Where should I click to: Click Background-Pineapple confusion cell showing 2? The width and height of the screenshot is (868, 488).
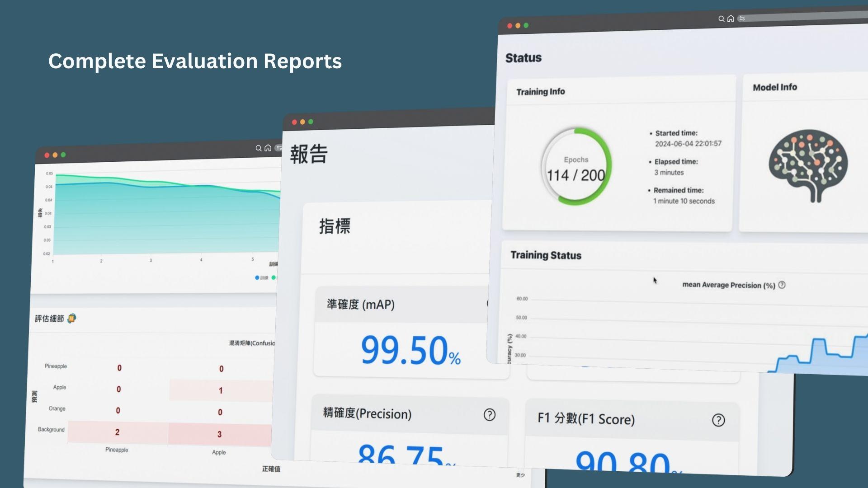click(117, 432)
